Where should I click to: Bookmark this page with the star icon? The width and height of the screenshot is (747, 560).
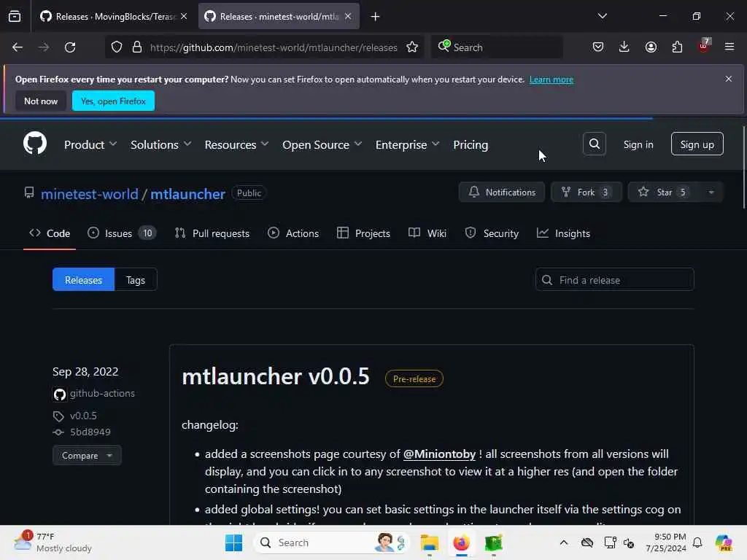412,47
